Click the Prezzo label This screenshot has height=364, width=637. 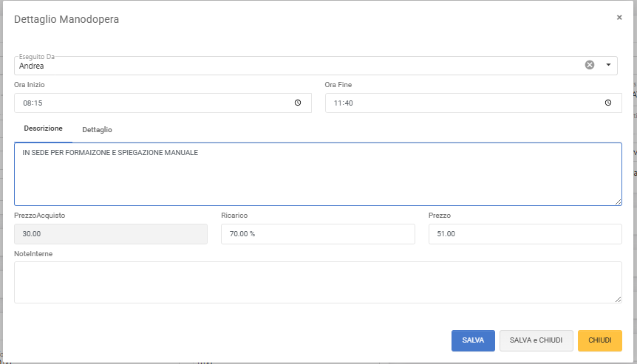point(440,216)
